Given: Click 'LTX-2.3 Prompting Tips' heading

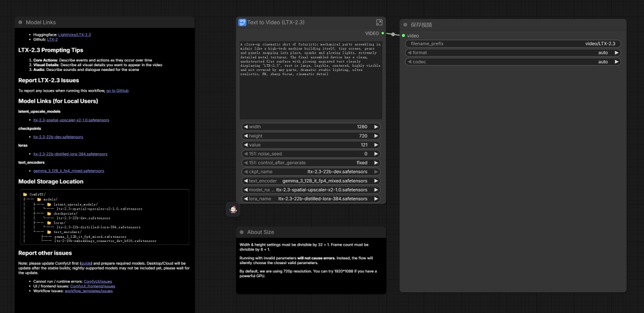Looking at the screenshot, I should tap(51, 50).
